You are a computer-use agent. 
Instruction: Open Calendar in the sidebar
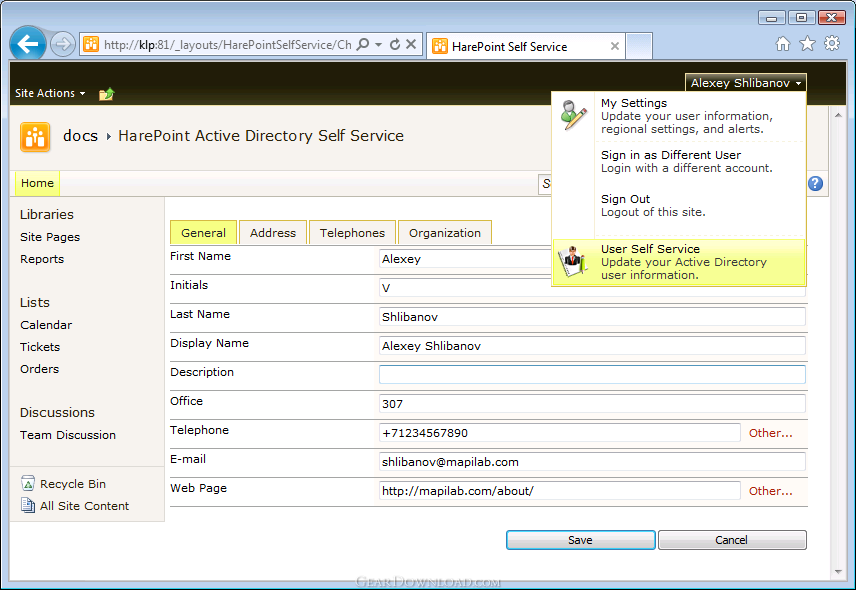(46, 325)
